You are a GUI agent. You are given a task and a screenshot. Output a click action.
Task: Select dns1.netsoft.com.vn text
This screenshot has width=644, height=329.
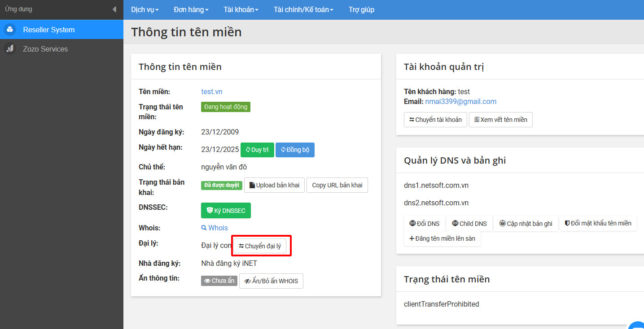click(x=436, y=185)
